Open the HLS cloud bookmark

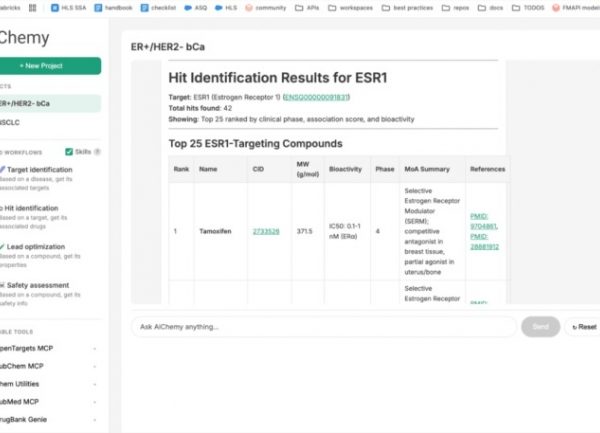226,8
